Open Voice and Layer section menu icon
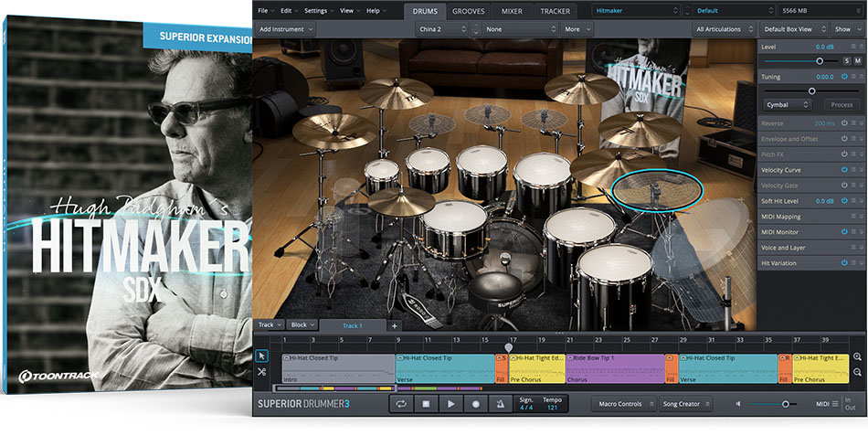Screen dimensions: 868x446 coord(853,247)
